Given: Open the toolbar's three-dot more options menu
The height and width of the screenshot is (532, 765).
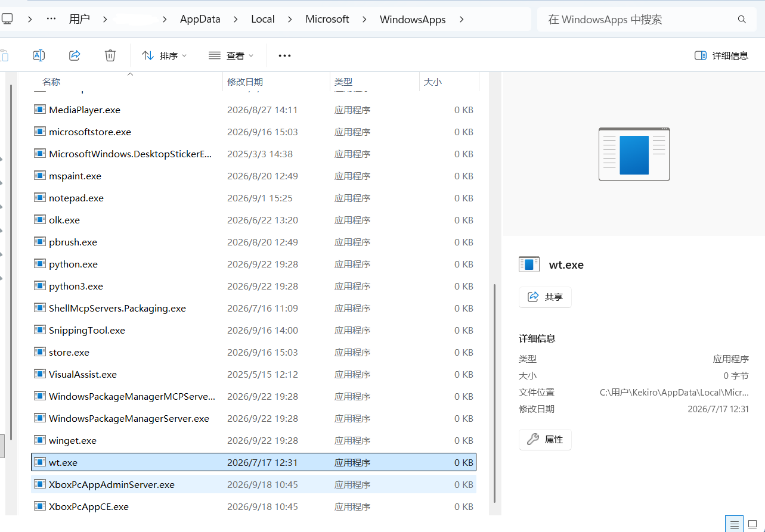Looking at the screenshot, I should pos(284,55).
